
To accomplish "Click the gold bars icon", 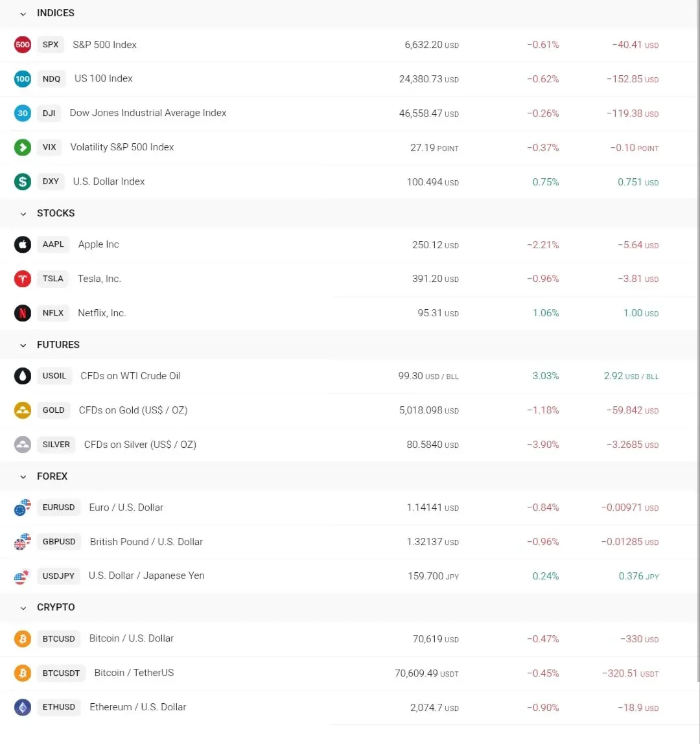I will click(23, 410).
